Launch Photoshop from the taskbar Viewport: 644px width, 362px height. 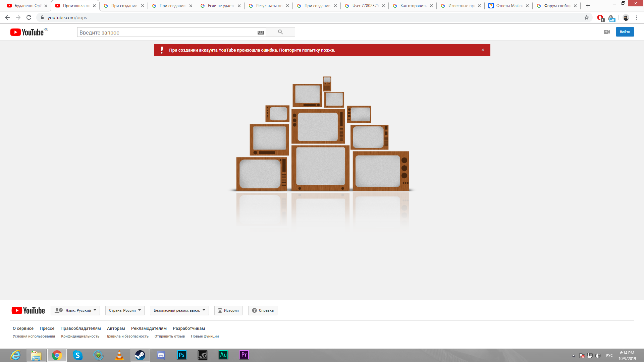[181, 355]
